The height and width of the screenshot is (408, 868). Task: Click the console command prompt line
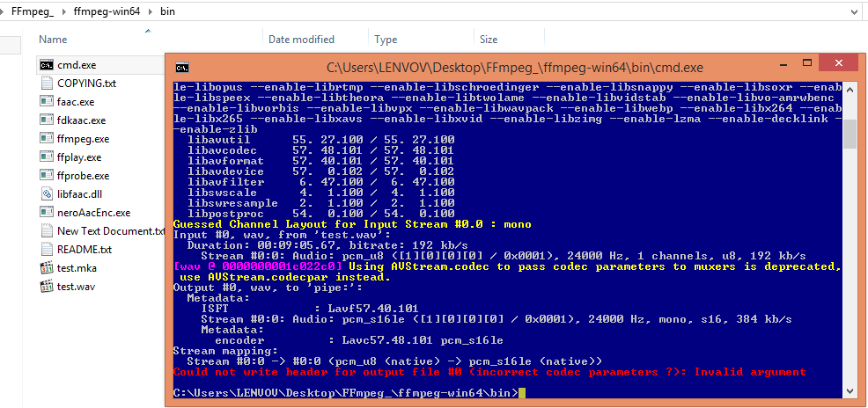pos(349,393)
